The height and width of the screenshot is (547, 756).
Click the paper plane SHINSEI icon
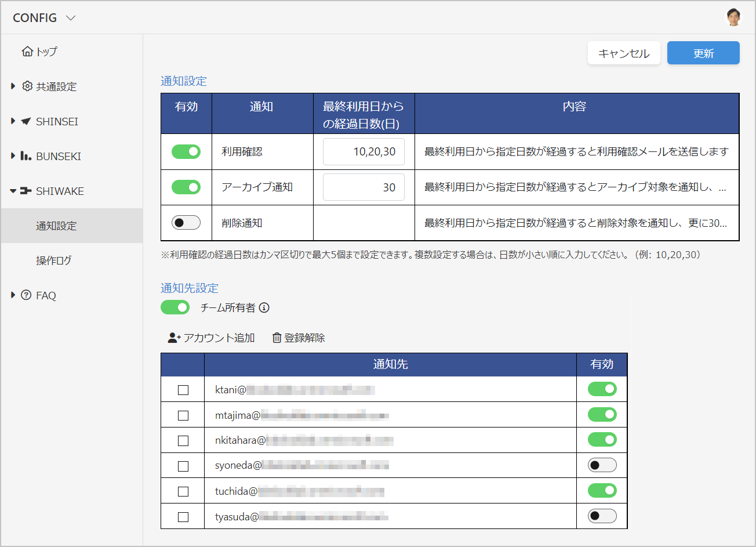coord(26,121)
